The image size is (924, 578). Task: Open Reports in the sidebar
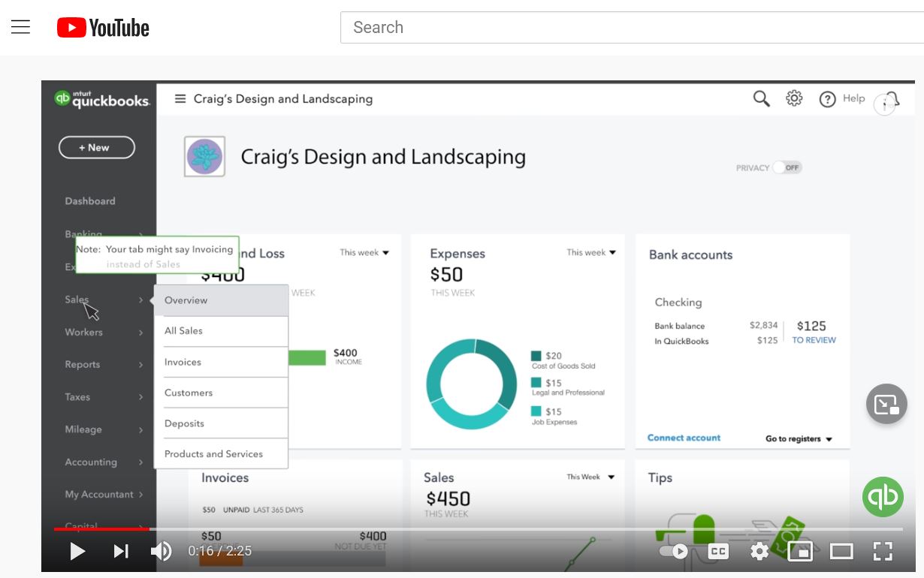83,364
